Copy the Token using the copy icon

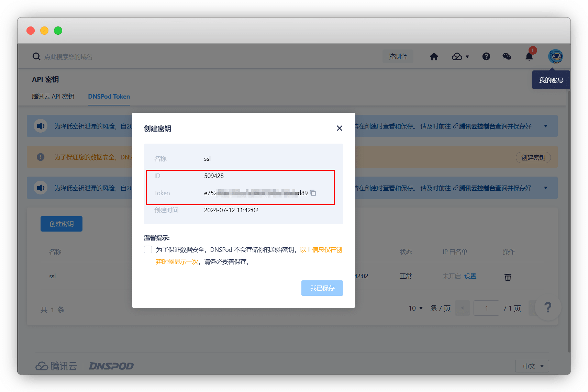click(313, 193)
